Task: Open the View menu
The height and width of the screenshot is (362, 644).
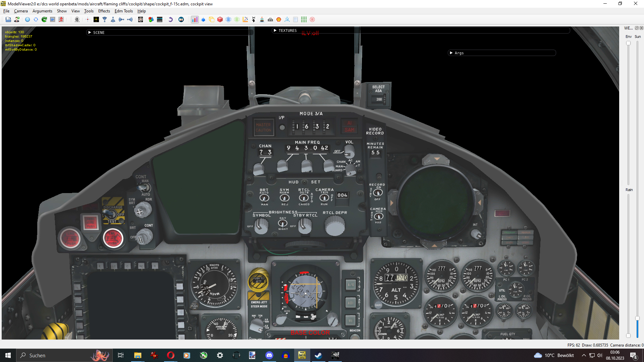Action: click(x=75, y=11)
